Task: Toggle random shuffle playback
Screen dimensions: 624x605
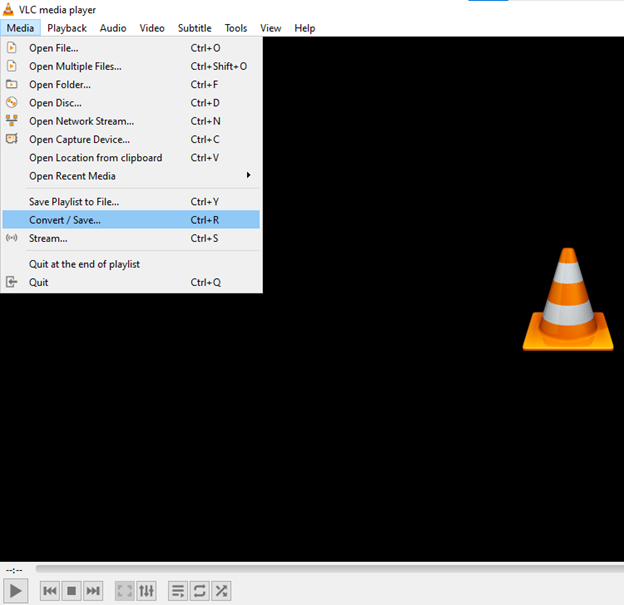Action: pyautogui.click(x=221, y=591)
